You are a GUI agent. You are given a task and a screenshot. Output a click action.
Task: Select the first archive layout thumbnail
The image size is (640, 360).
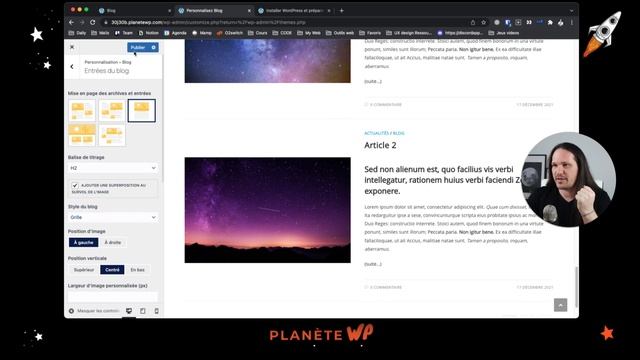(x=82, y=110)
